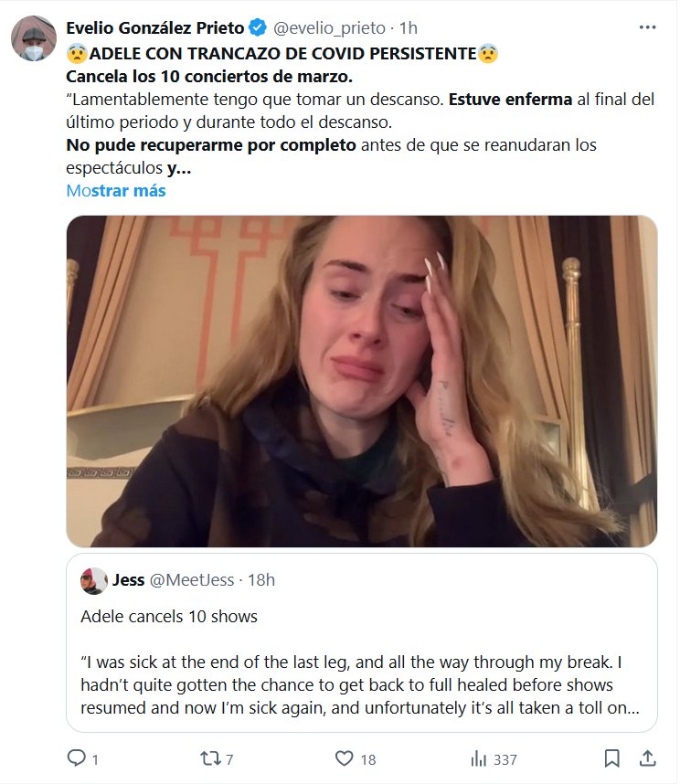The height and width of the screenshot is (784, 680).
Task: Click the 18h timestamp on quoted tweet
Action: point(261,580)
